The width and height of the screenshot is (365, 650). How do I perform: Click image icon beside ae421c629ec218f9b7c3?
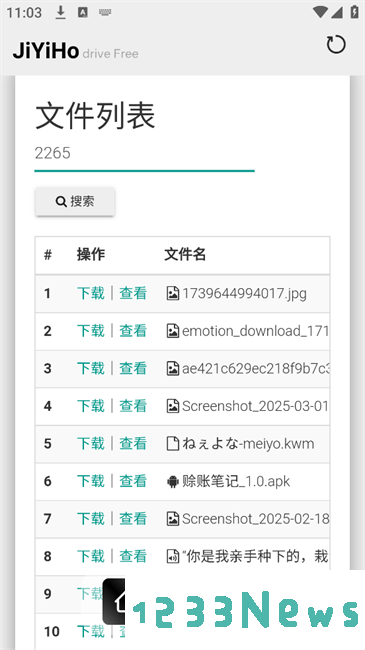tap(173, 368)
